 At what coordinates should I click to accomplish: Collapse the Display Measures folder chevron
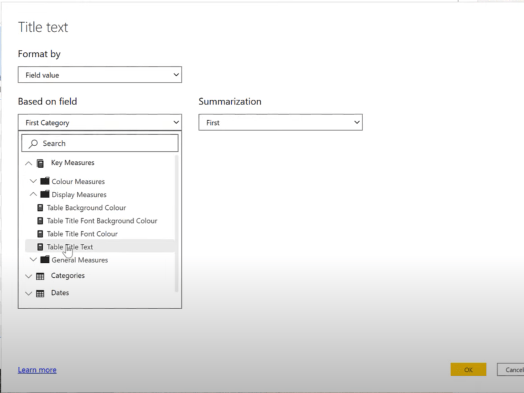click(33, 194)
